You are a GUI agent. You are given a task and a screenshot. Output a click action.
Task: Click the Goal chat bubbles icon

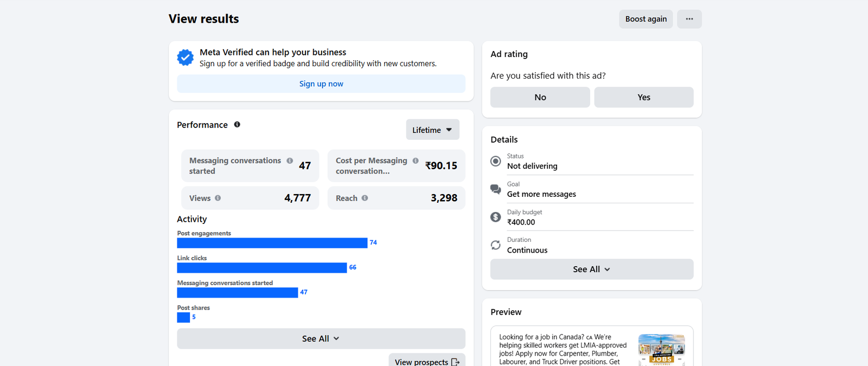click(x=495, y=189)
